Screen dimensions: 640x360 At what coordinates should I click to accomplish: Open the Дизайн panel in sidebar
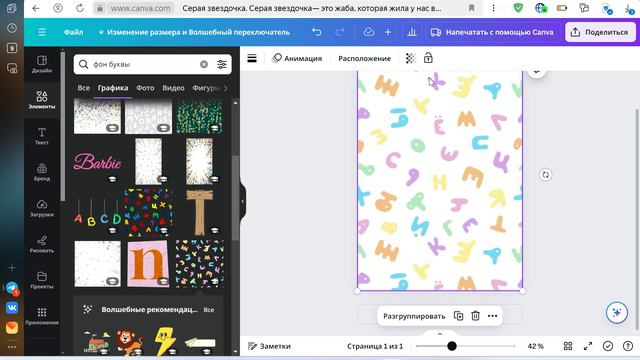tap(42, 64)
